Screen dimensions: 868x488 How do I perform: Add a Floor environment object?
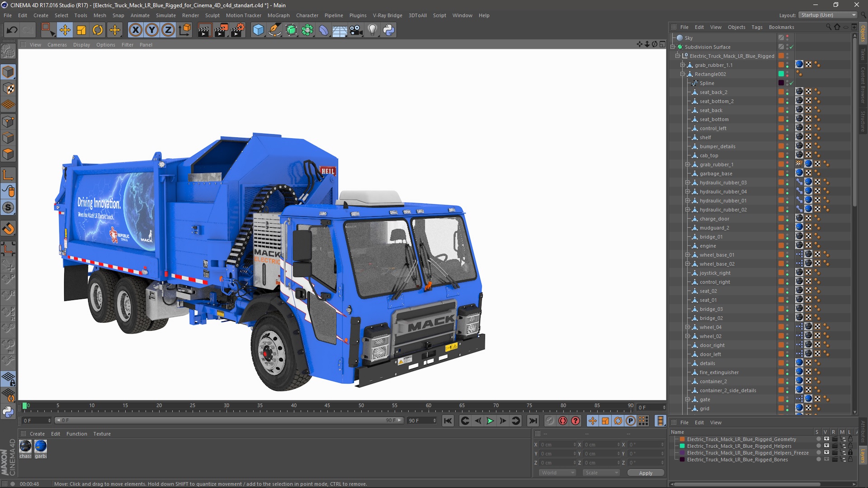340,30
